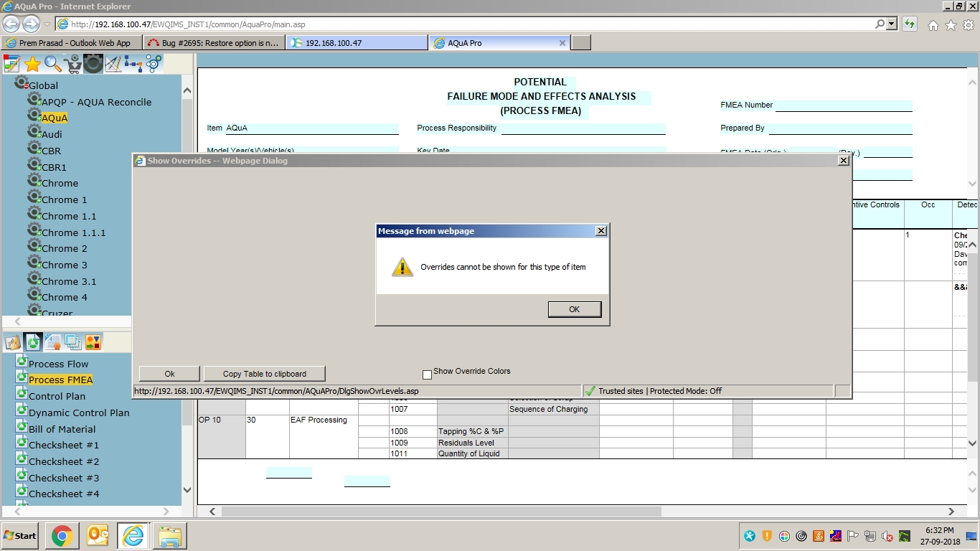The image size is (980, 551).
Task: Open search with the magnifying glass icon
Action: (x=52, y=64)
